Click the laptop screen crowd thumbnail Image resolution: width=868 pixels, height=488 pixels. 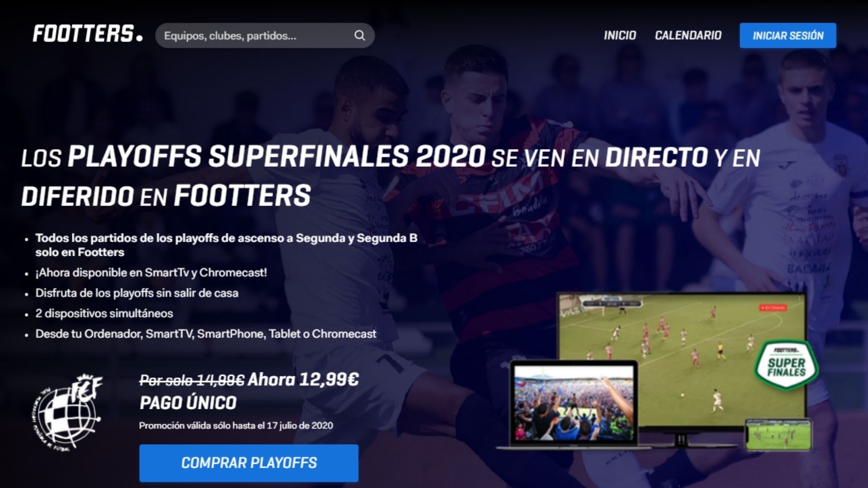tap(574, 404)
